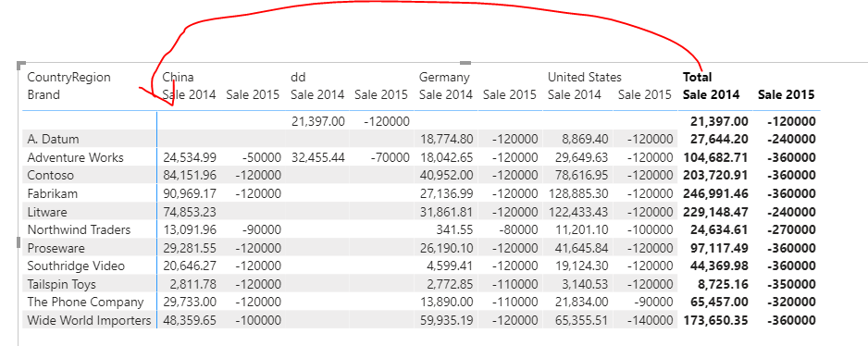Screen dimensions: 868x346
Task: Click Sale 2014 header under China
Action: click(189, 94)
